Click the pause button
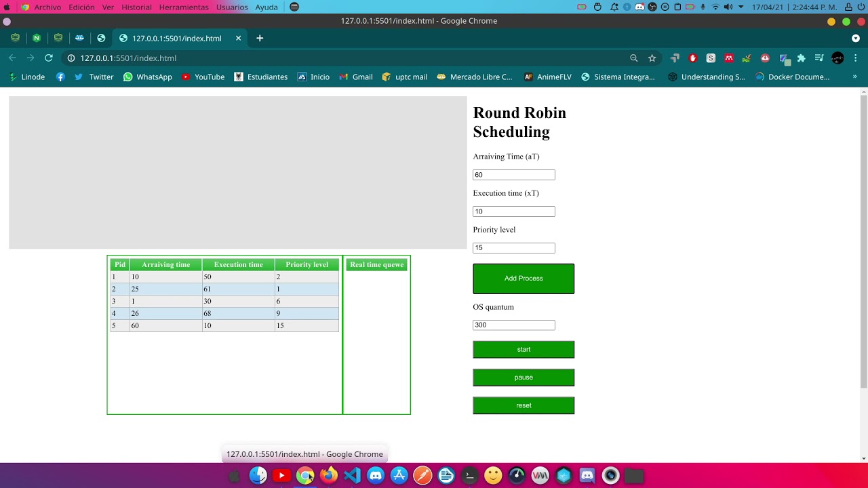This screenshot has height=488, width=868. tap(524, 378)
